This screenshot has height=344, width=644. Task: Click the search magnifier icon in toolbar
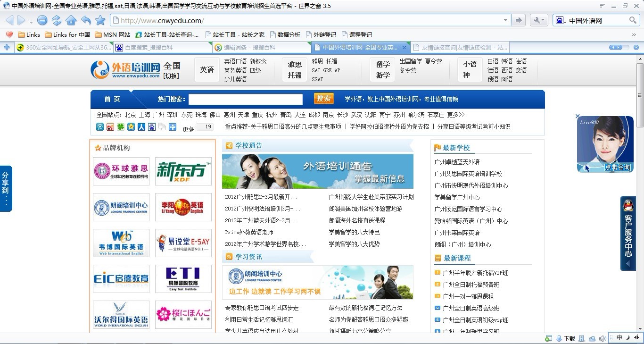pyautogui.click(x=633, y=20)
